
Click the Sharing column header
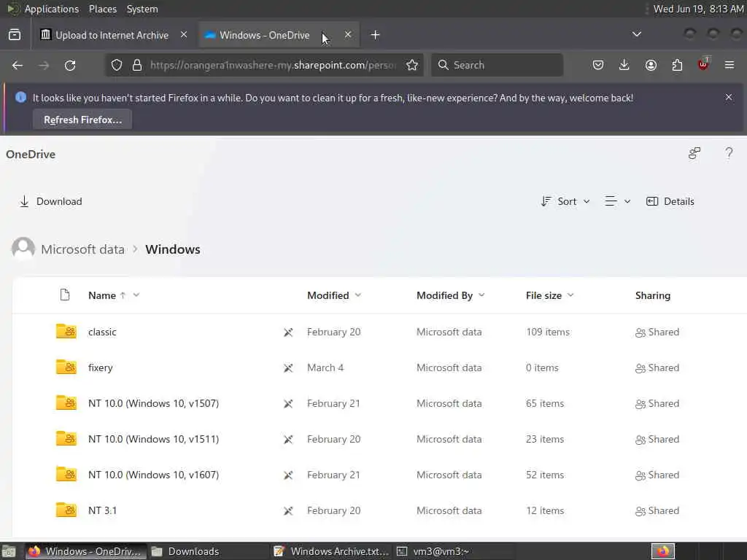[653, 295]
